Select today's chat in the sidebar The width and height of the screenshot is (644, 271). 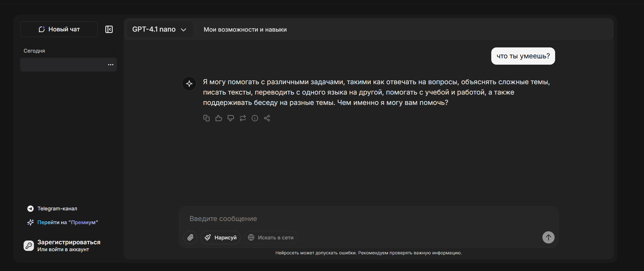[63, 65]
